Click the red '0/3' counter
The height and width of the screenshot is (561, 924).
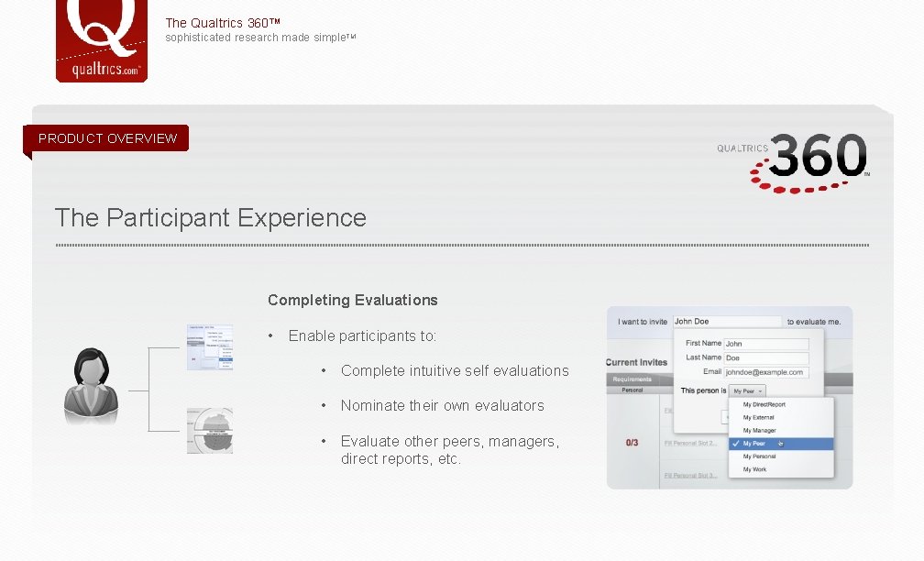point(632,443)
